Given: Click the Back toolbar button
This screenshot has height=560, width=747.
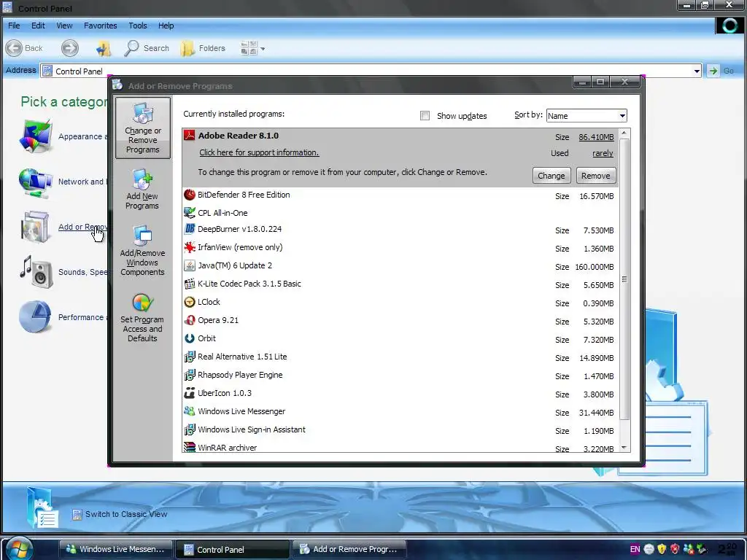Looking at the screenshot, I should point(25,48).
